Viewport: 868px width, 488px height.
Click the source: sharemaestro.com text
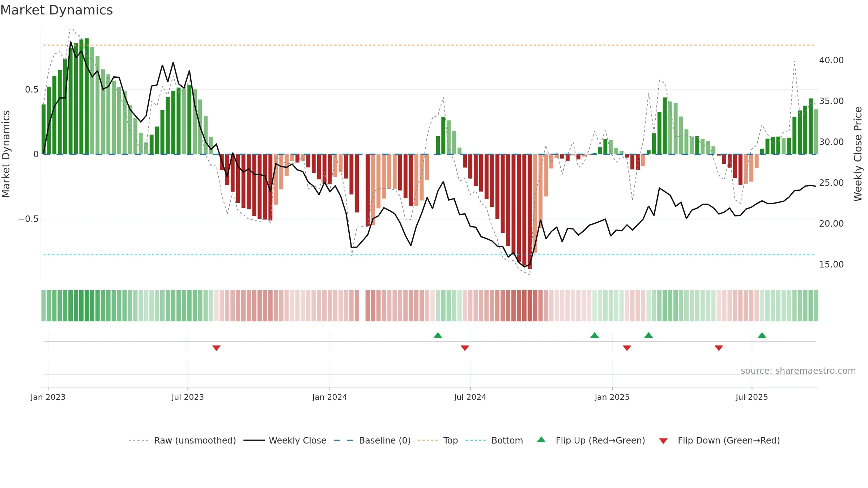coord(798,371)
